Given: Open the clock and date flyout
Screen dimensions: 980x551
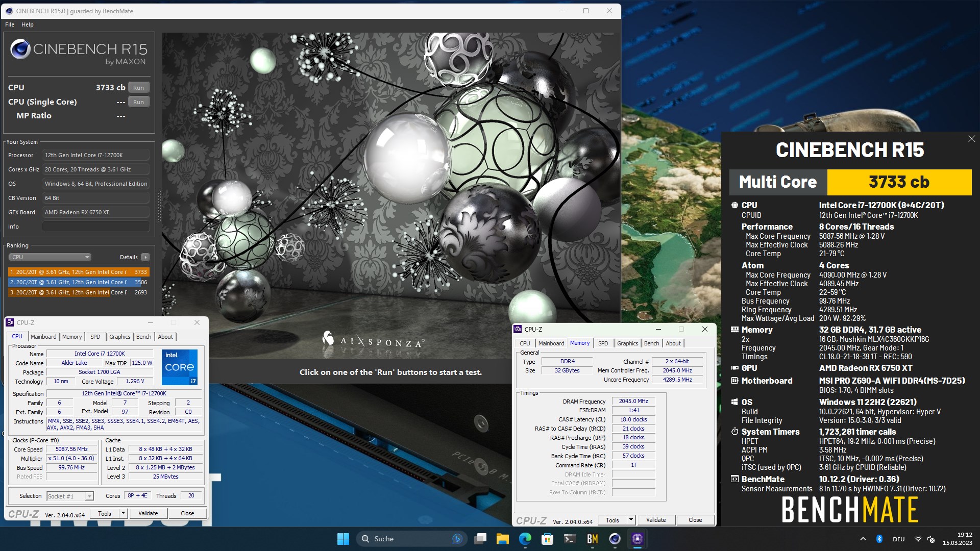Looking at the screenshot, I should (957, 539).
